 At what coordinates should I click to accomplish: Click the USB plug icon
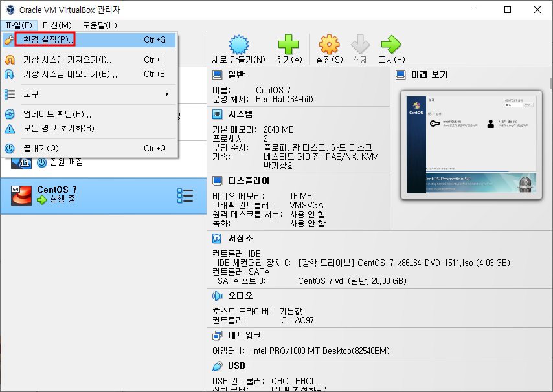(x=218, y=366)
